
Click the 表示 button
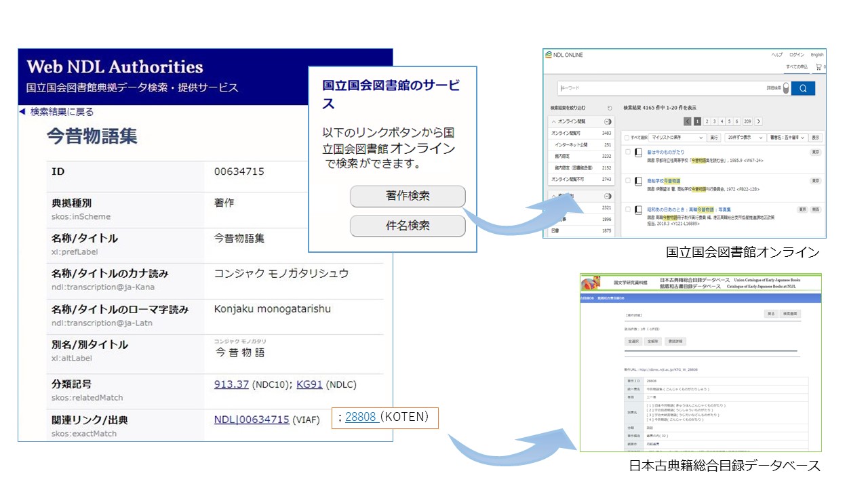click(x=816, y=138)
